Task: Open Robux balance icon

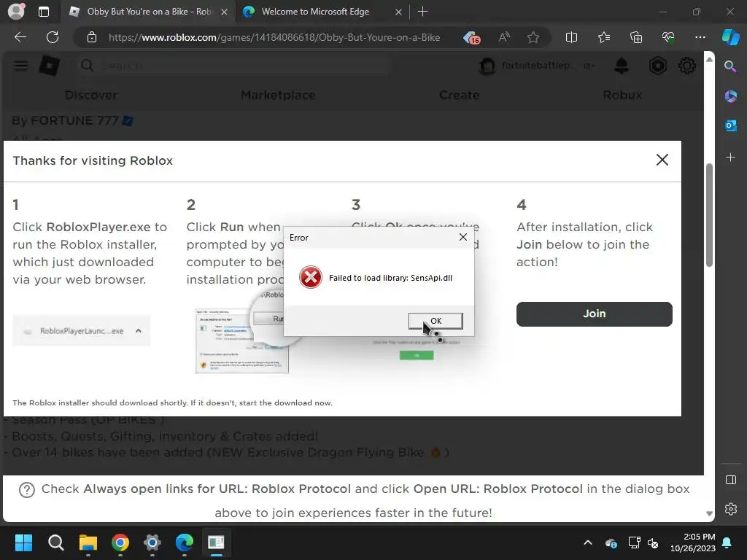Action: tap(657, 66)
